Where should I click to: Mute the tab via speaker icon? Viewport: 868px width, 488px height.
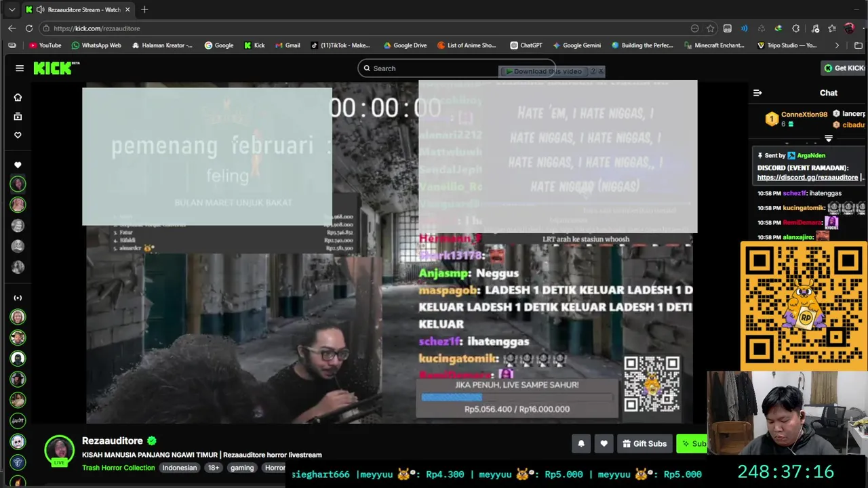coord(40,9)
